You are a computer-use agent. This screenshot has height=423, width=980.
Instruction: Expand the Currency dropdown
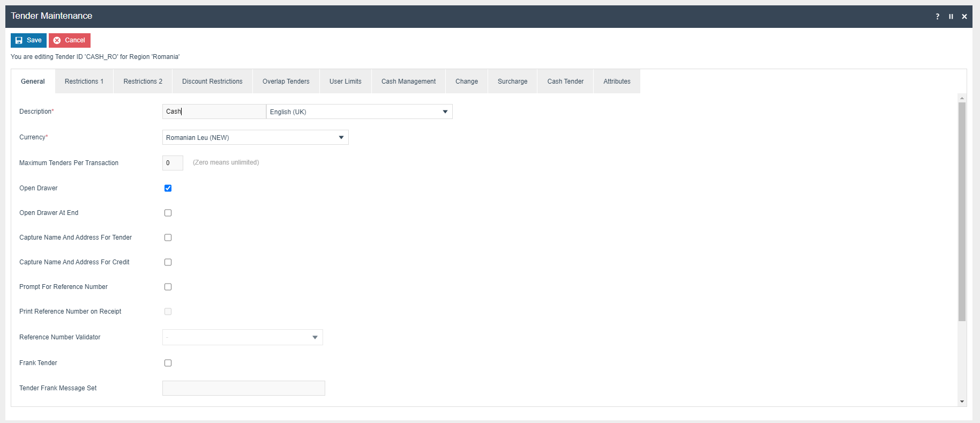click(255, 137)
